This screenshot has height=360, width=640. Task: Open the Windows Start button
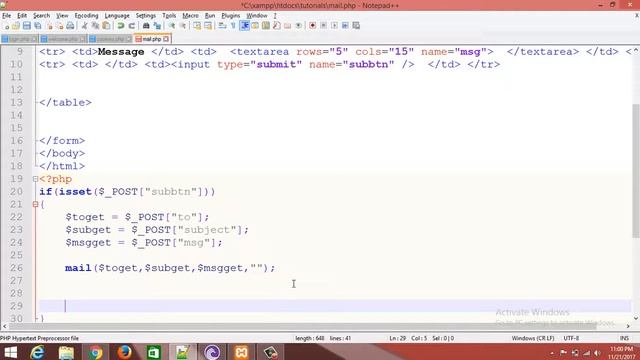click(x=10, y=352)
